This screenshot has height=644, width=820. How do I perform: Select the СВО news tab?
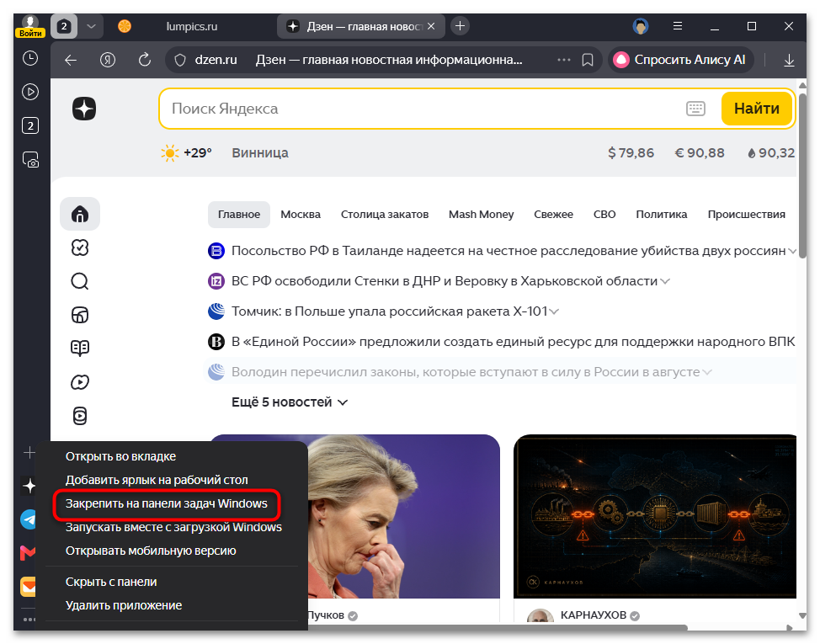click(x=604, y=215)
